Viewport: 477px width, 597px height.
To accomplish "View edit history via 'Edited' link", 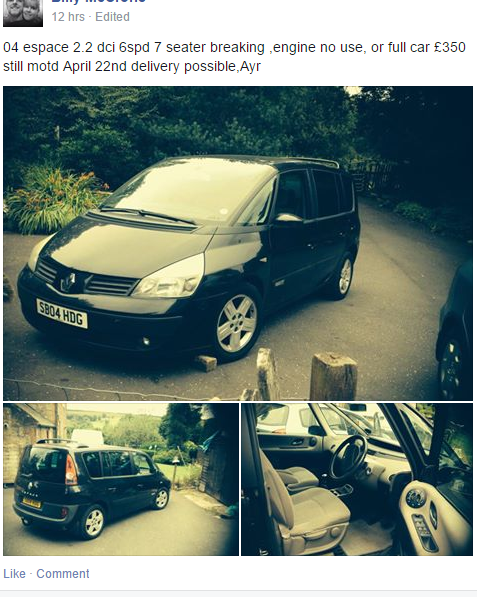I will tap(112, 17).
